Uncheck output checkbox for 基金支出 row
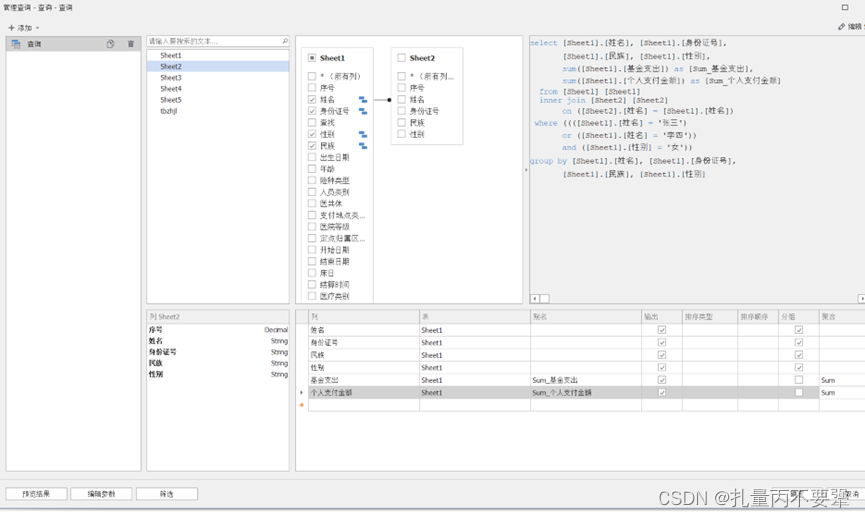Screen dimensions: 865x517 pyautogui.click(x=661, y=380)
